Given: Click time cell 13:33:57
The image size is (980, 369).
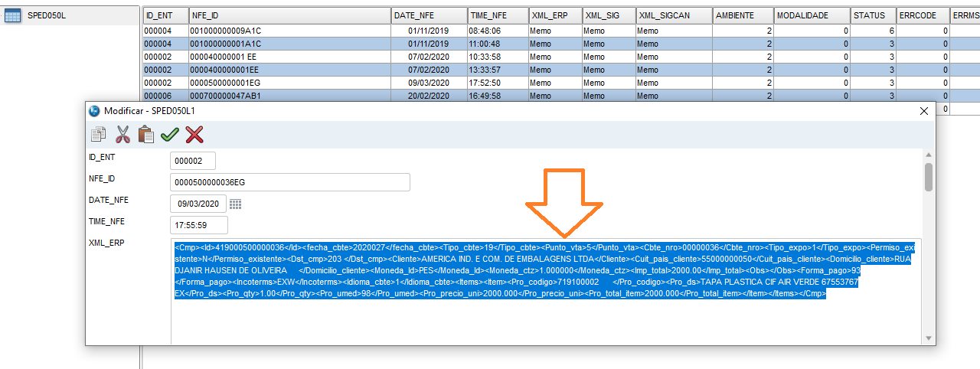Looking at the screenshot, I should tap(498, 70).
